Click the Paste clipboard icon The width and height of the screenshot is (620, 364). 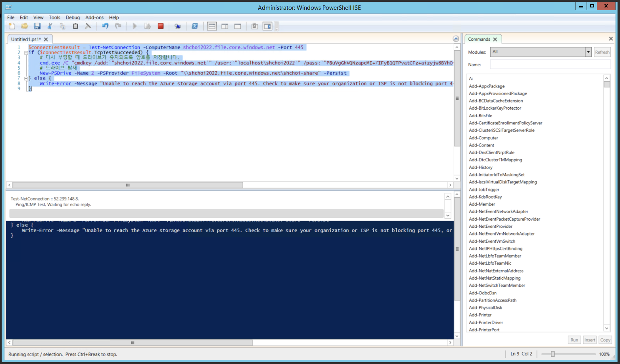(x=75, y=26)
